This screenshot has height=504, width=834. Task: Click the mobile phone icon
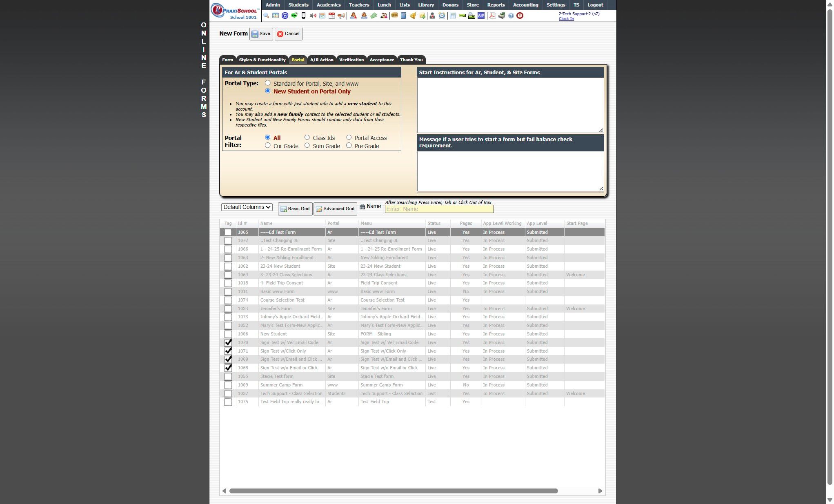click(x=303, y=16)
